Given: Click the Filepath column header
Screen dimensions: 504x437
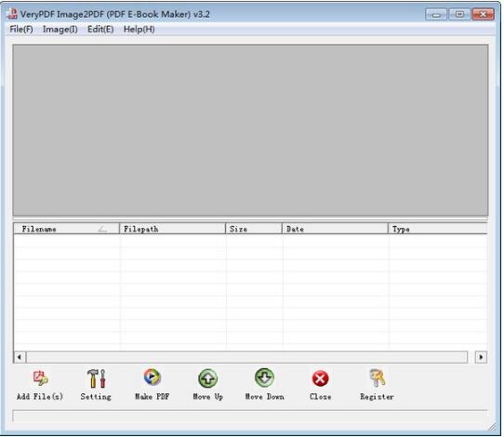Looking at the screenshot, I should tap(172, 229).
